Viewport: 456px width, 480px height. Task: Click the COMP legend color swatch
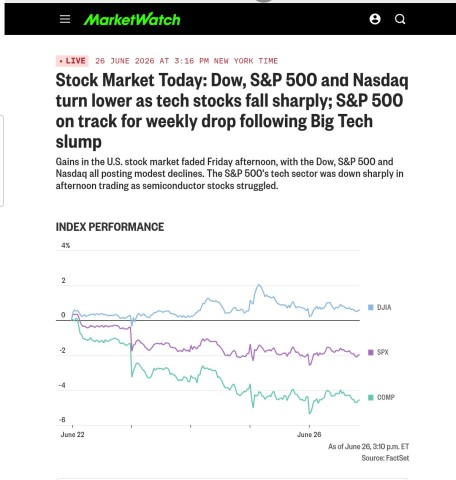tap(370, 397)
